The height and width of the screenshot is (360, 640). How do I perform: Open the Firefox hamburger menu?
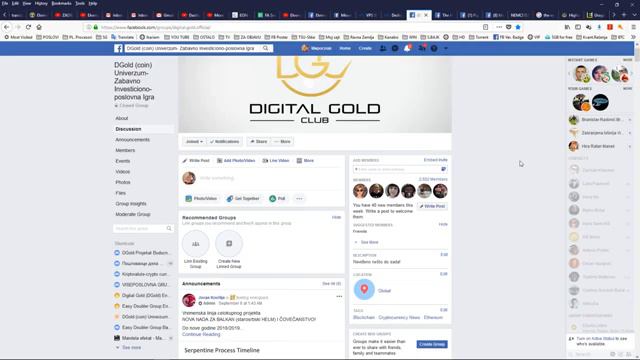(x=633, y=27)
